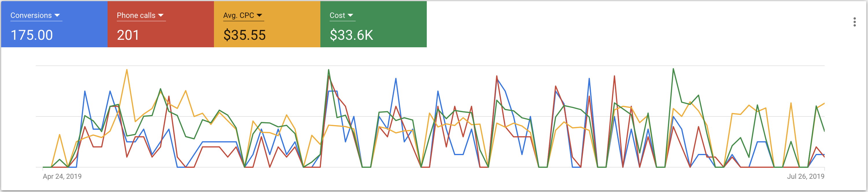Open the three-dot more options menu
Viewport: 868px width, 192px height.
(x=854, y=22)
